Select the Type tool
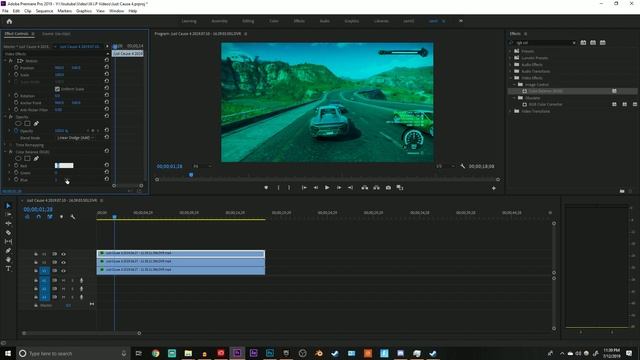The image size is (640, 360). click(x=8, y=269)
